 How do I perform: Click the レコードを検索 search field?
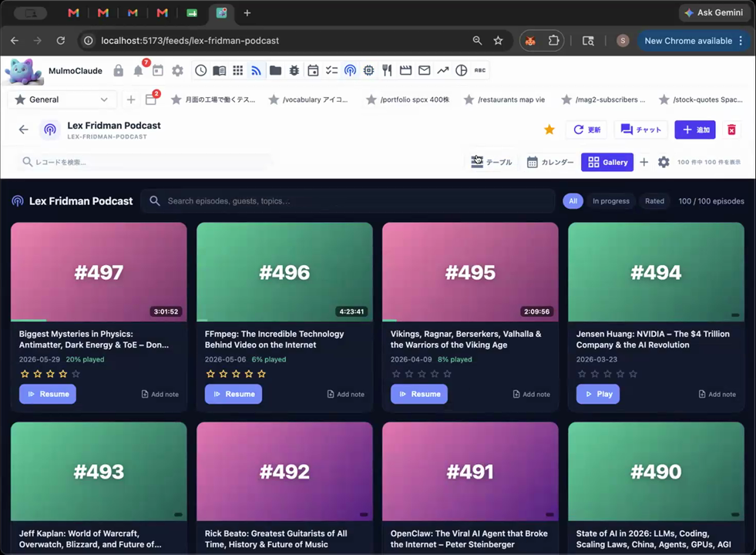[145, 162]
